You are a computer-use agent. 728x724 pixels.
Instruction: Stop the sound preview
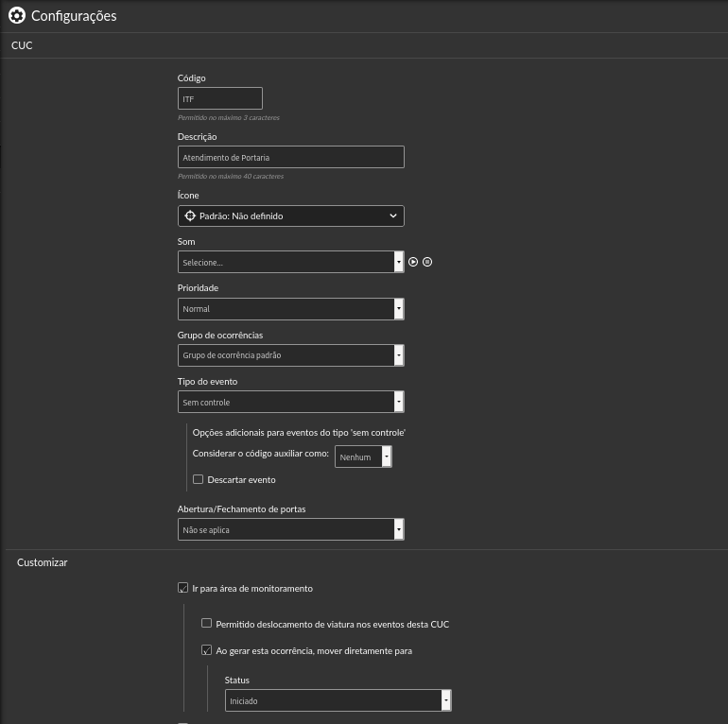427,262
